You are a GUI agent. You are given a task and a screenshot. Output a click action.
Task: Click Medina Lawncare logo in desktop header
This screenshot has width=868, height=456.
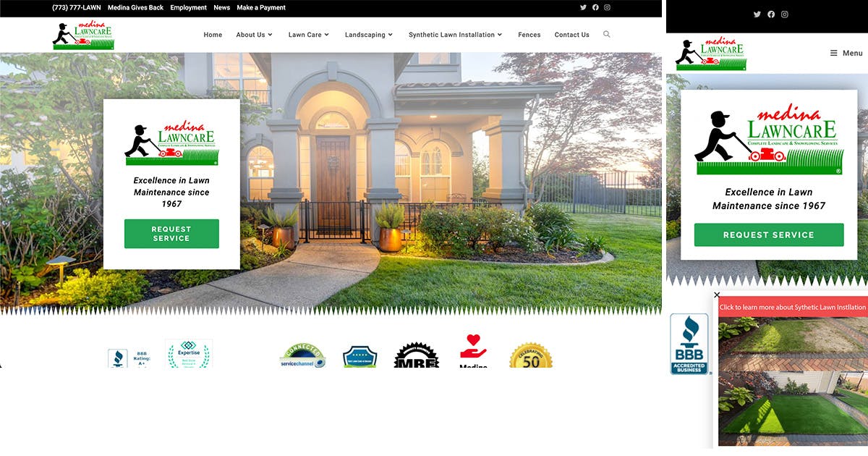(83, 35)
